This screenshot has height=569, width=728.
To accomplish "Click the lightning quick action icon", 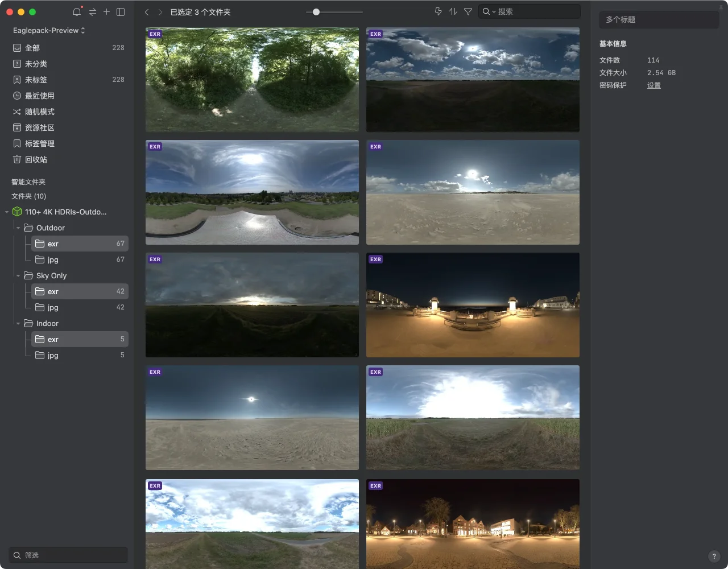I will 438,11.
